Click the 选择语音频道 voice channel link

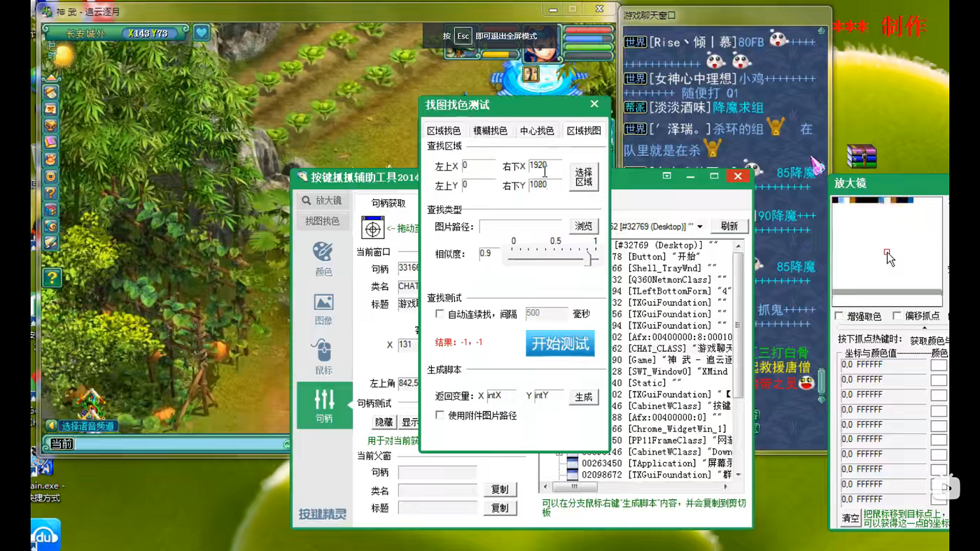[x=88, y=426]
